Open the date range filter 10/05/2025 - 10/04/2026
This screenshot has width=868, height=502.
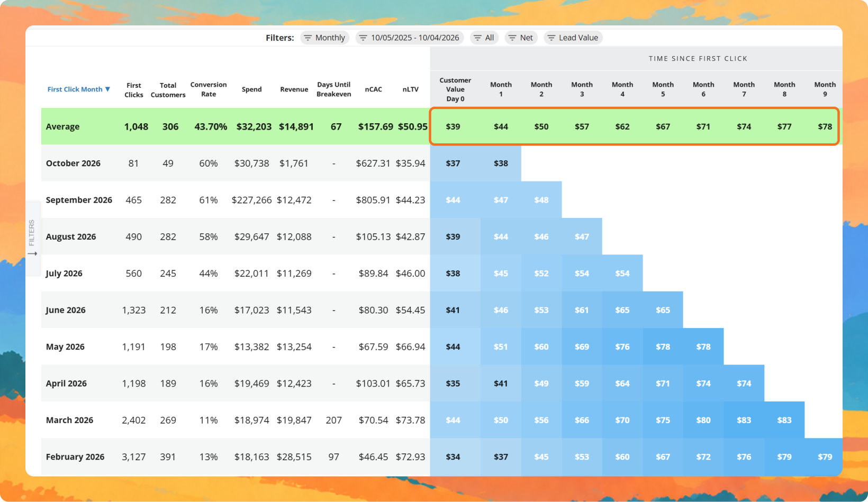coord(410,38)
